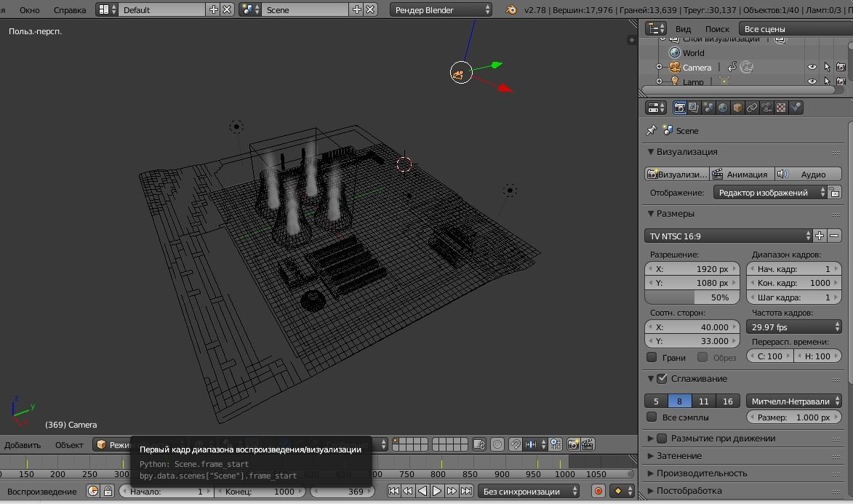Expand the Производительность panel
The height and width of the screenshot is (504, 853).
pos(651,473)
